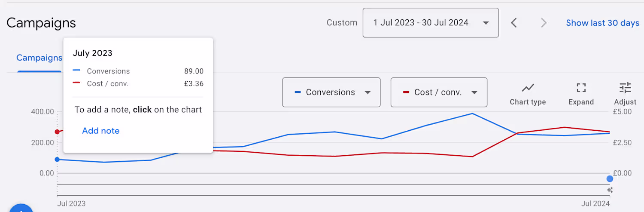Image resolution: width=644 pixels, height=212 pixels.
Task: Click the sparkle insights icon below chart
Action: 610,190
